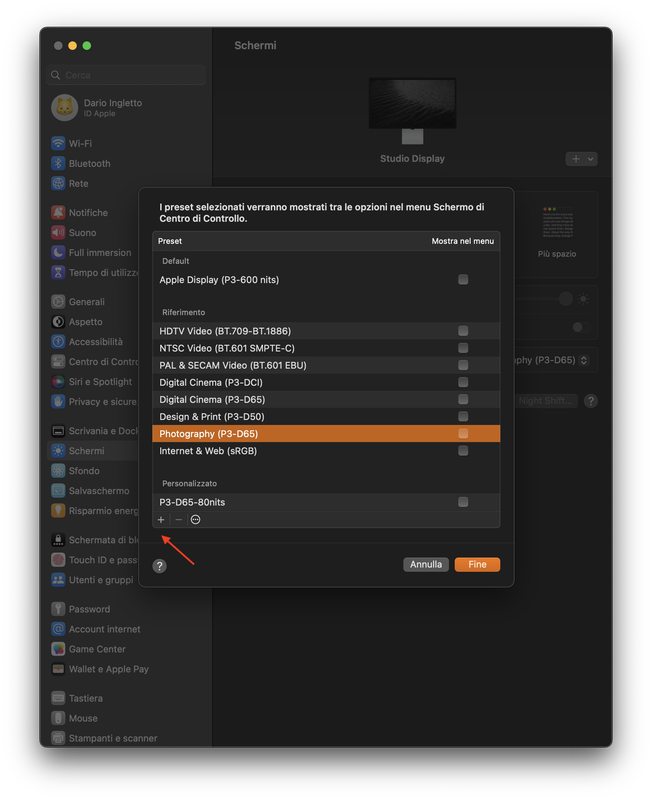The height and width of the screenshot is (800, 652).
Task: Open Stampanti e scanner icon
Action: tap(58, 738)
